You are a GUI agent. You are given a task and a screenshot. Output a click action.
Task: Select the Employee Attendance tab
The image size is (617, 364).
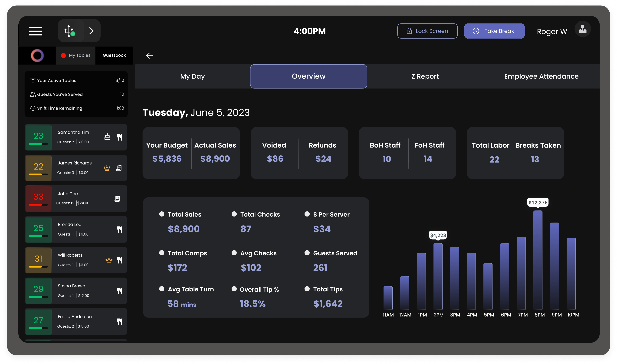(541, 76)
